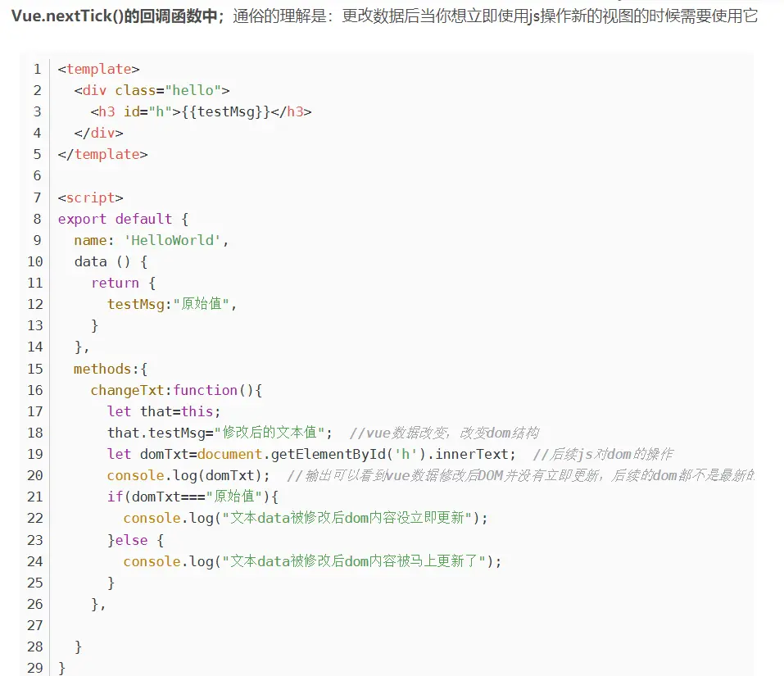
Task: Click the testMsg:"原始值", line
Action: (172, 304)
